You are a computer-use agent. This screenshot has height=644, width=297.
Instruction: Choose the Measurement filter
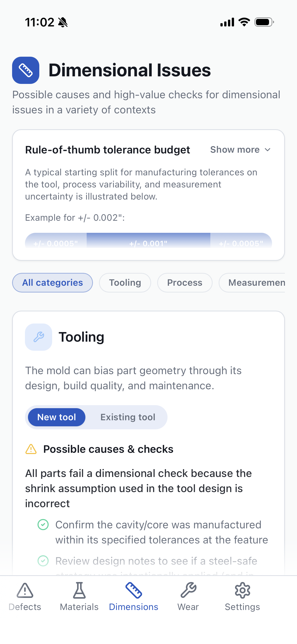[256, 282]
